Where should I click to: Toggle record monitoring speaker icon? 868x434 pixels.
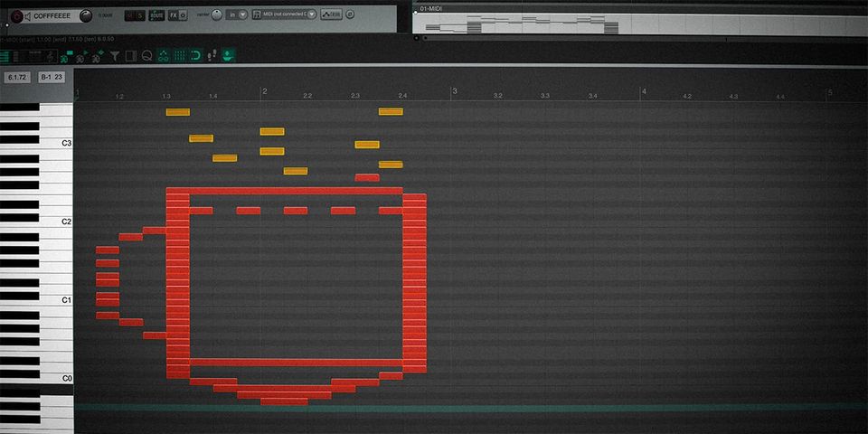click(x=28, y=16)
